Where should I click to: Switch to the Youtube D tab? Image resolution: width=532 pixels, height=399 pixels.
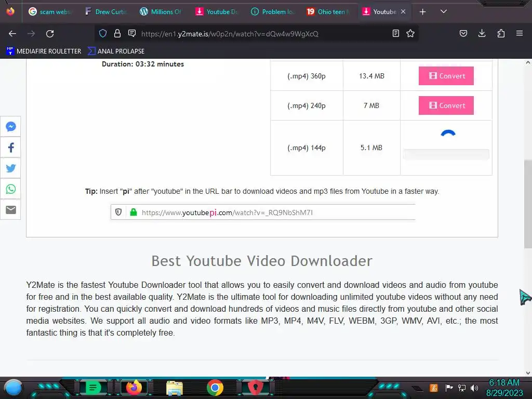(x=217, y=11)
